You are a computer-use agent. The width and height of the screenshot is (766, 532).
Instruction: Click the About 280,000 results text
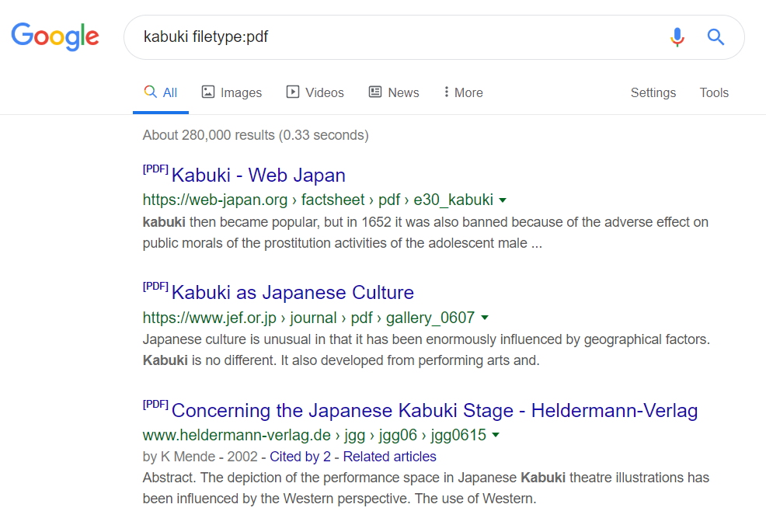coord(256,135)
